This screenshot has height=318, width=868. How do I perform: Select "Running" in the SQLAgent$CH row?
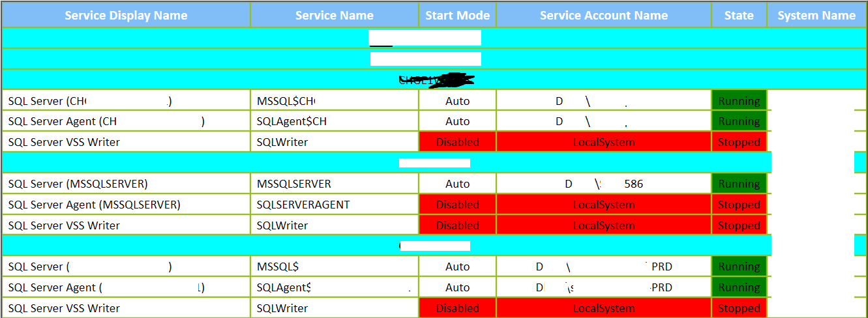(739, 121)
